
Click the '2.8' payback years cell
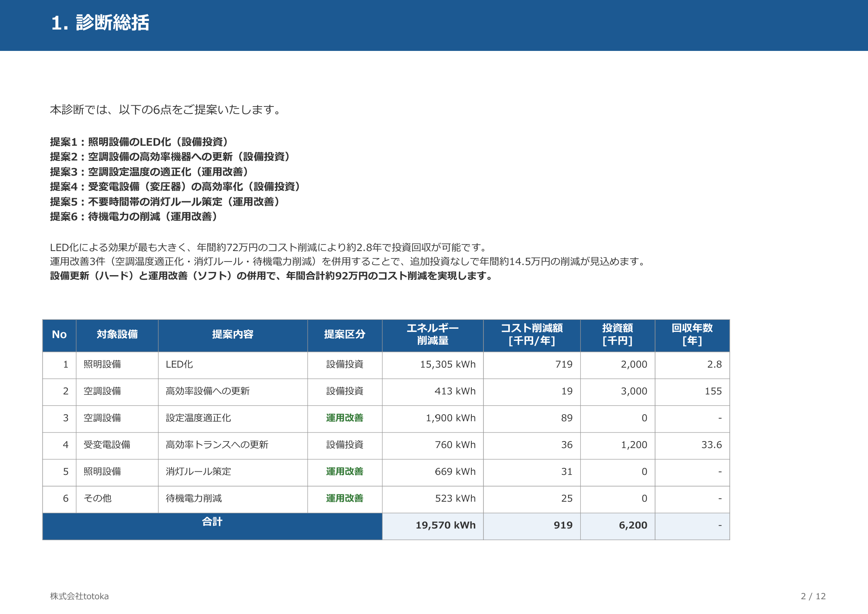pos(692,365)
